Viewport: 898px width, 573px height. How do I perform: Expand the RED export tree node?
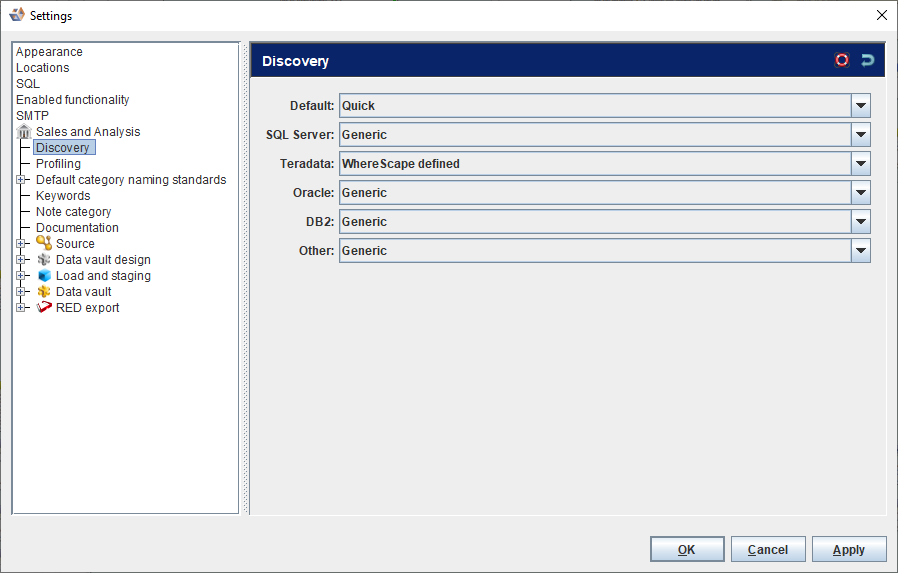21,308
